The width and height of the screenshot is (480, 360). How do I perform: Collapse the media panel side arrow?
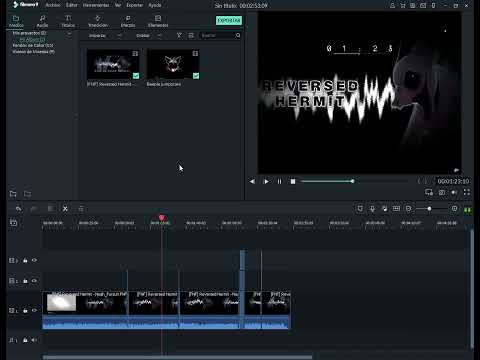pyautogui.click(x=76, y=116)
